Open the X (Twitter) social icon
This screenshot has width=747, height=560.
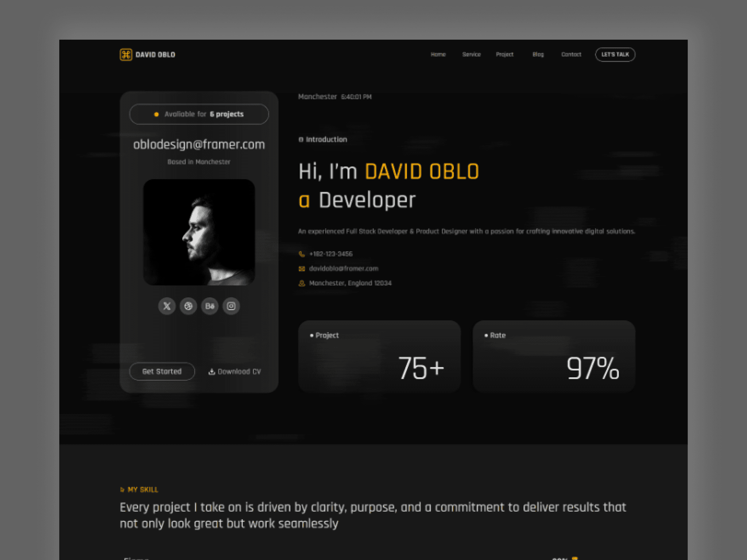pos(167,306)
